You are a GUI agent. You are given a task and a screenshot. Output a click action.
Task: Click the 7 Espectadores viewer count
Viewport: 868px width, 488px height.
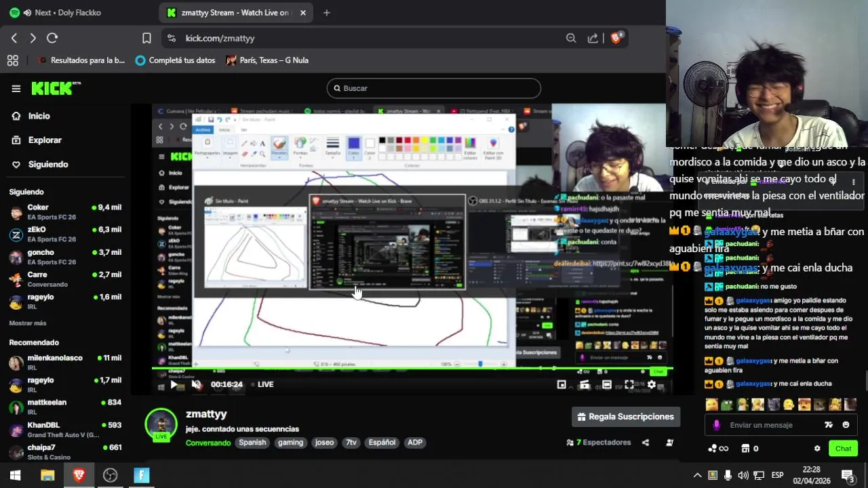599,443
